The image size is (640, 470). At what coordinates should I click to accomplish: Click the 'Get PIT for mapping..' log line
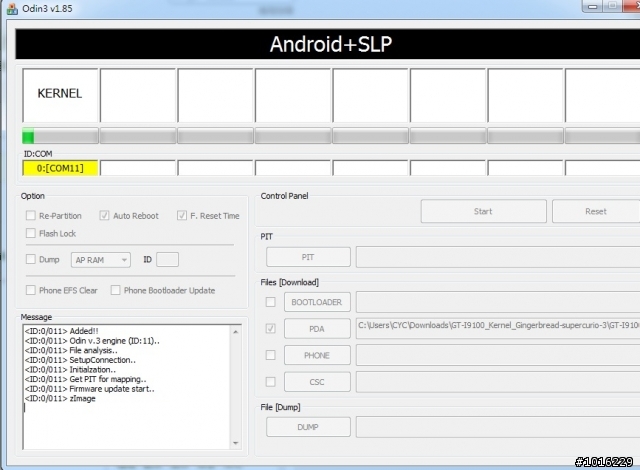click(85, 379)
